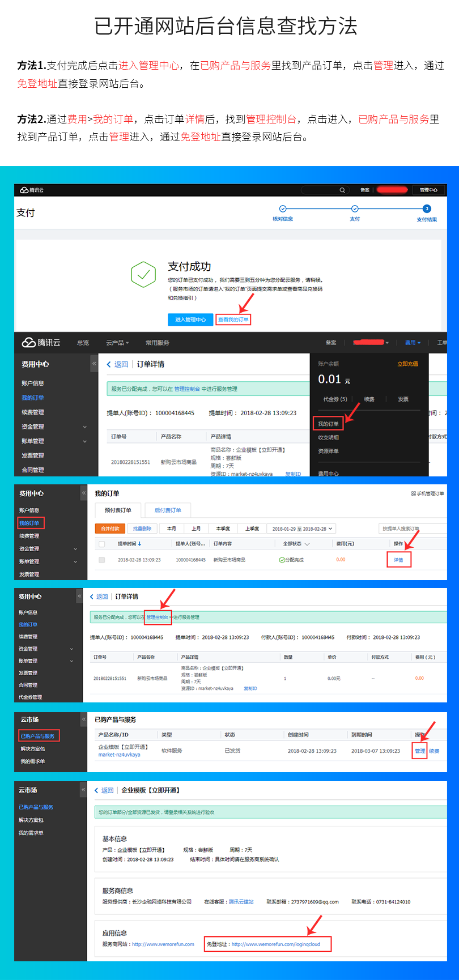Click the provider name 长沙企驰网络科技有限公司
459x980 pixels.
coord(161,902)
